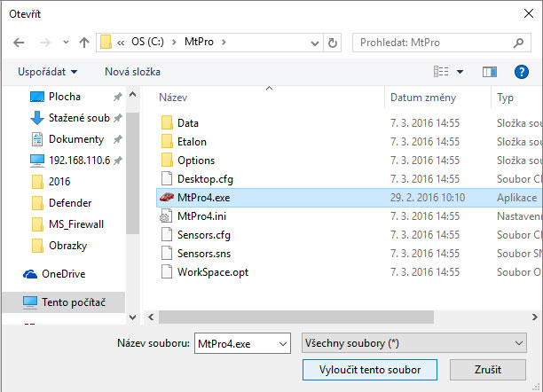Create a folder with Nová složka

click(x=132, y=72)
